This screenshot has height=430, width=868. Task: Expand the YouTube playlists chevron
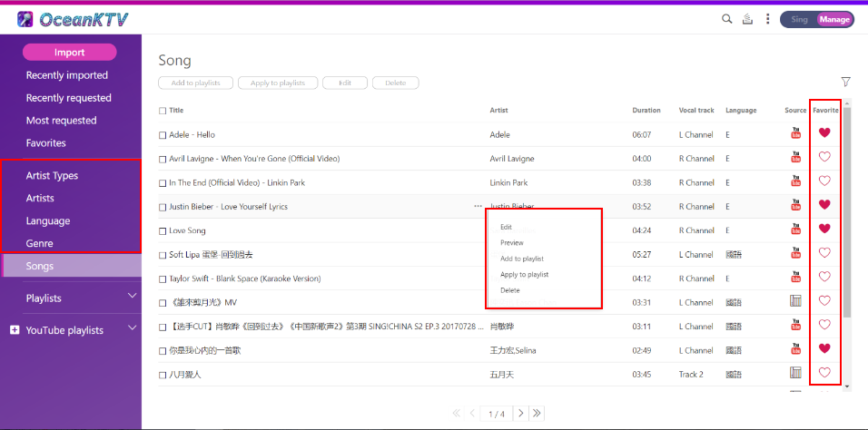(x=133, y=328)
